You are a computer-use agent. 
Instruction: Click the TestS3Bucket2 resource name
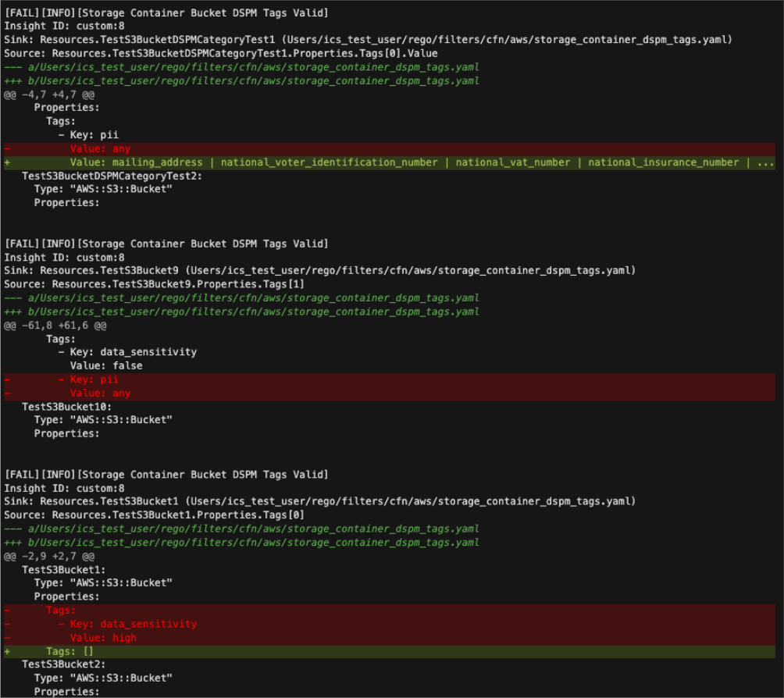[63, 664]
